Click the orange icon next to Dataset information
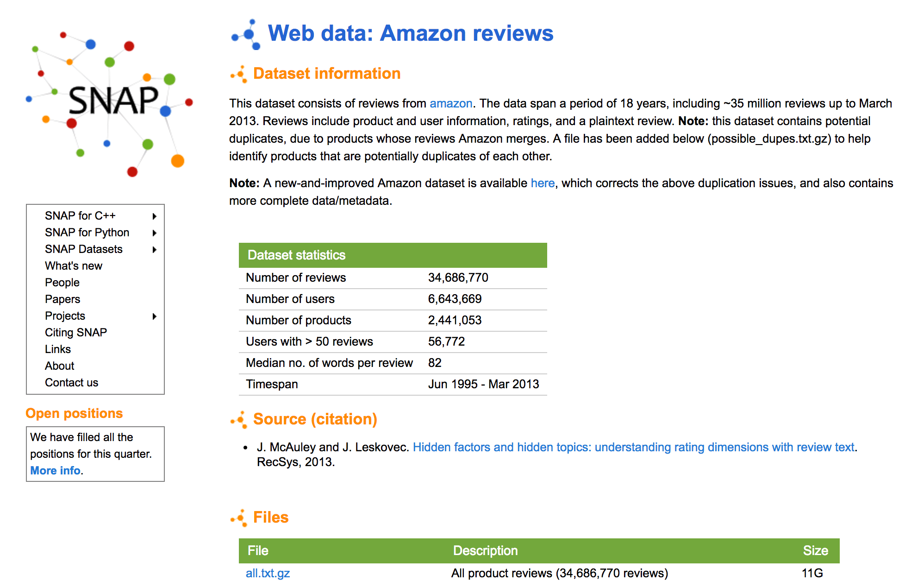 pyautogui.click(x=239, y=74)
